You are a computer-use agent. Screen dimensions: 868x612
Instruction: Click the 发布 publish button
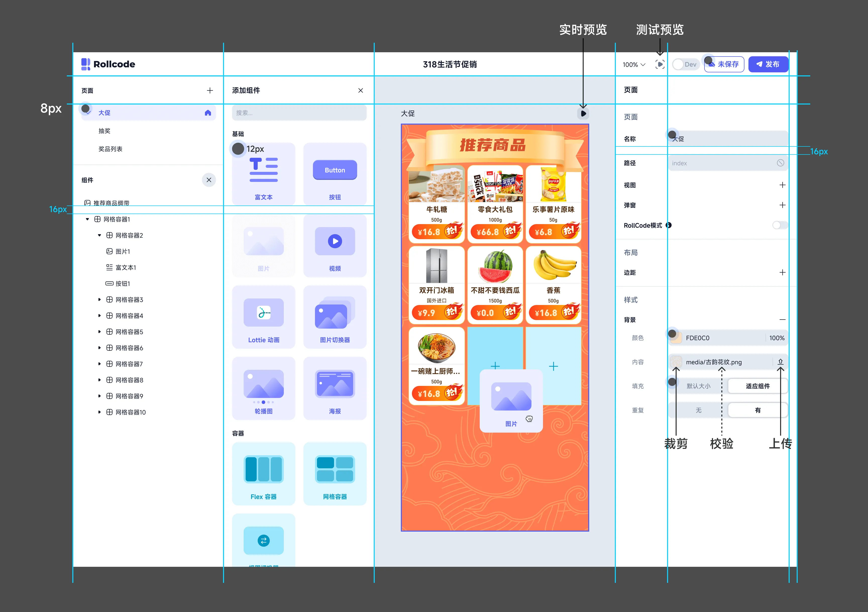(768, 64)
